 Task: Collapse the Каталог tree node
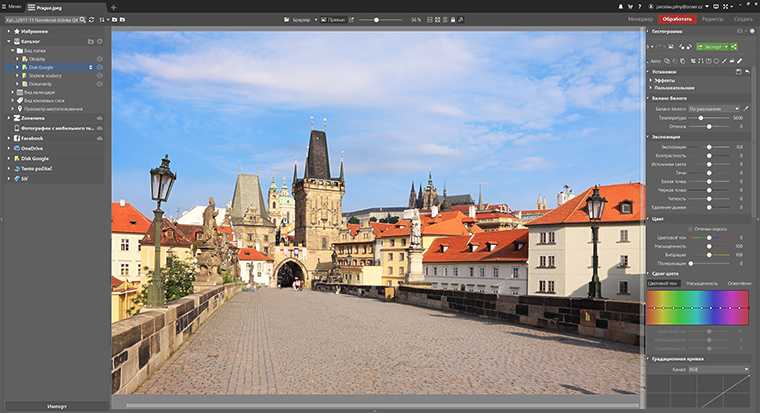(9, 42)
